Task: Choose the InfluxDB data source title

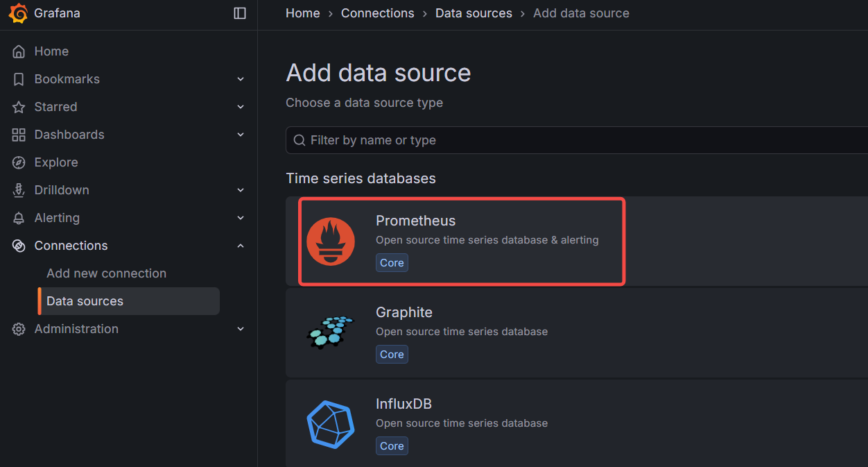Action: [403, 404]
